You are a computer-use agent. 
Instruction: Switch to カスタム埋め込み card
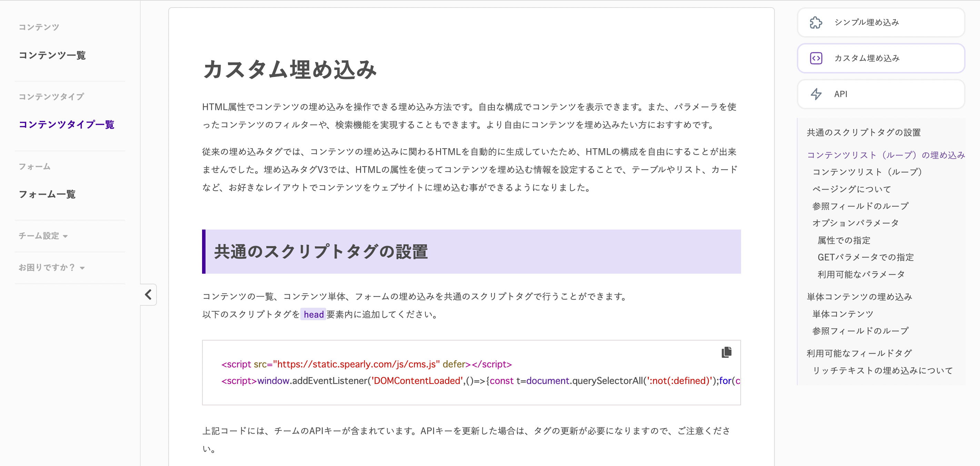(881, 58)
